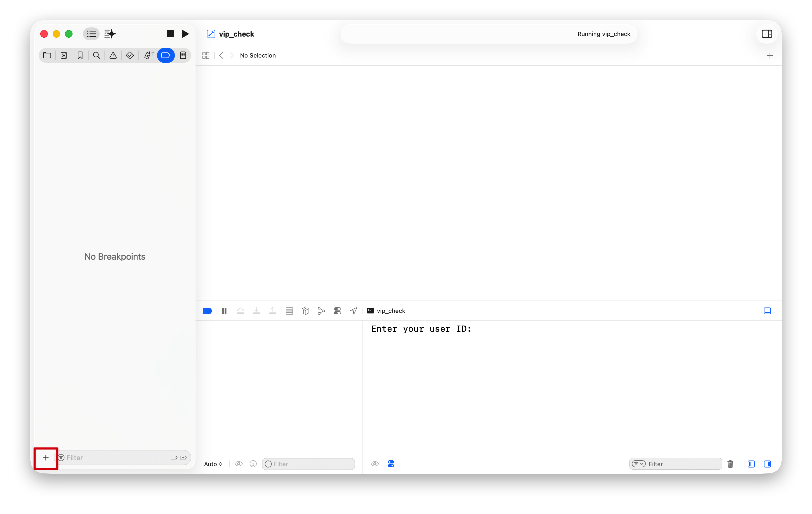Select the vip_check process in the debug bar
The image size is (812, 514).
[386, 311]
